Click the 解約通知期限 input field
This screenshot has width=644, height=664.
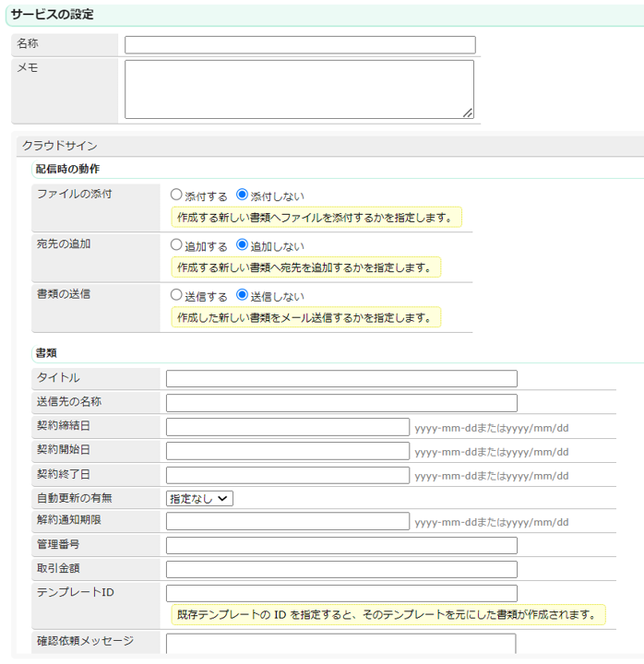coord(287,521)
